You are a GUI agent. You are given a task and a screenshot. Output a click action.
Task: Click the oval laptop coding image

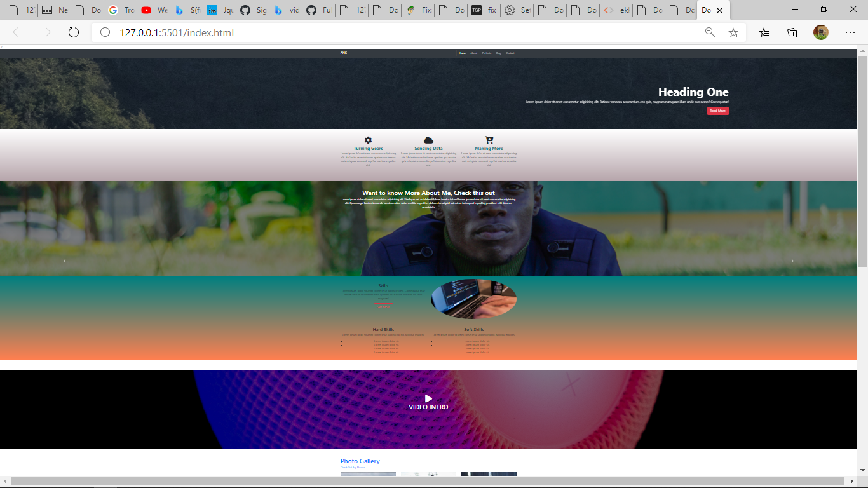(x=473, y=299)
